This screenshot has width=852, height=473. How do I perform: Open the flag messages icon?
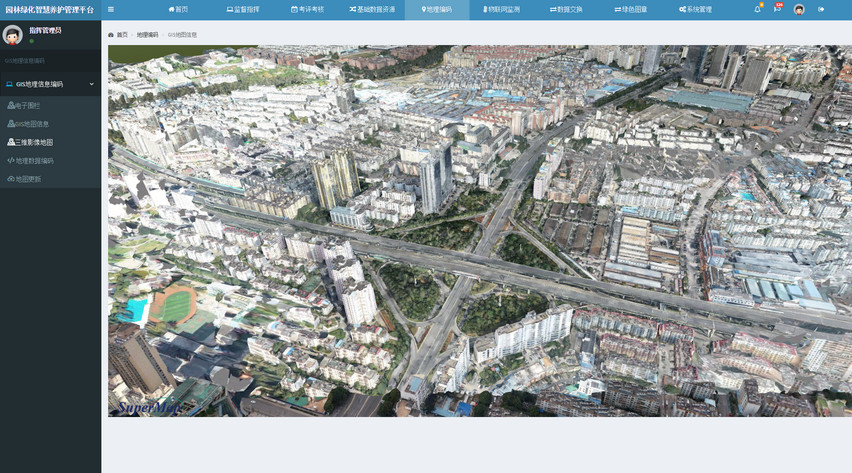click(x=777, y=9)
